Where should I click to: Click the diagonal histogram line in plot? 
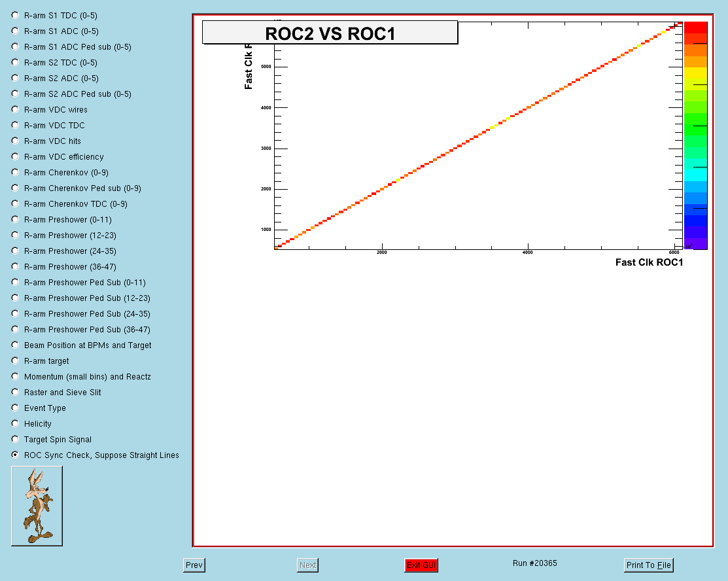click(478, 135)
